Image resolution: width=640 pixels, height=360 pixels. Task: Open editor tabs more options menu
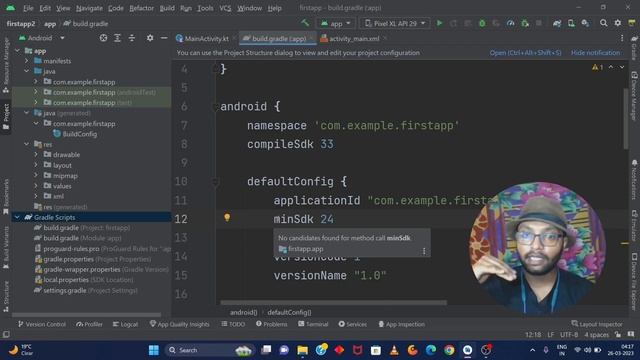[x=622, y=38]
